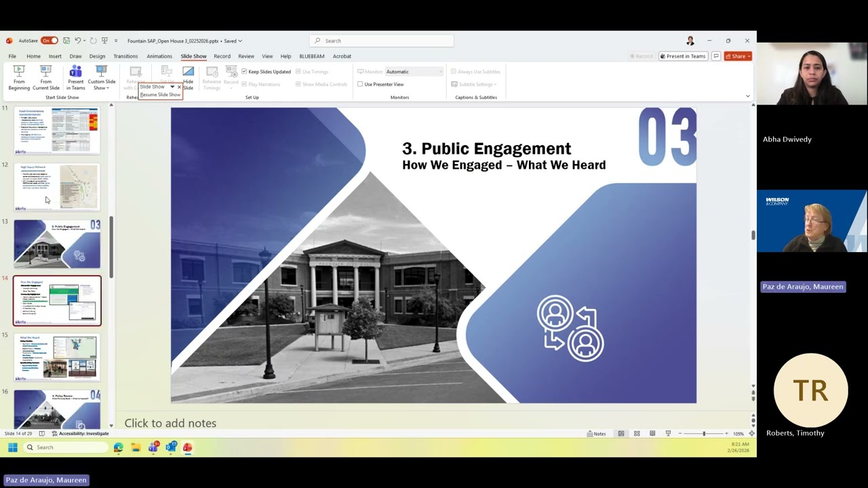This screenshot has width=868, height=488.
Task: Open the Record tab
Action: [222, 56]
